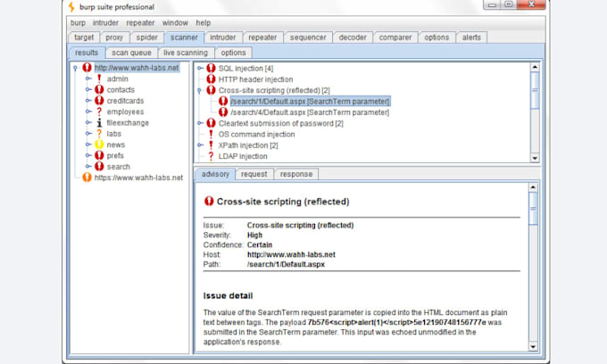
Task: Expand the SQL injection [4] issue group
Action: (x=200, y=68)
